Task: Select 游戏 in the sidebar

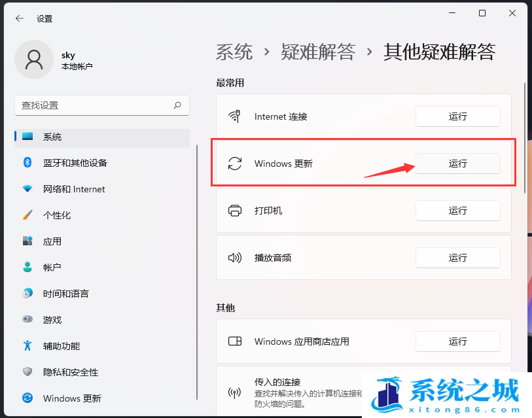Action: tap(52, 320)
